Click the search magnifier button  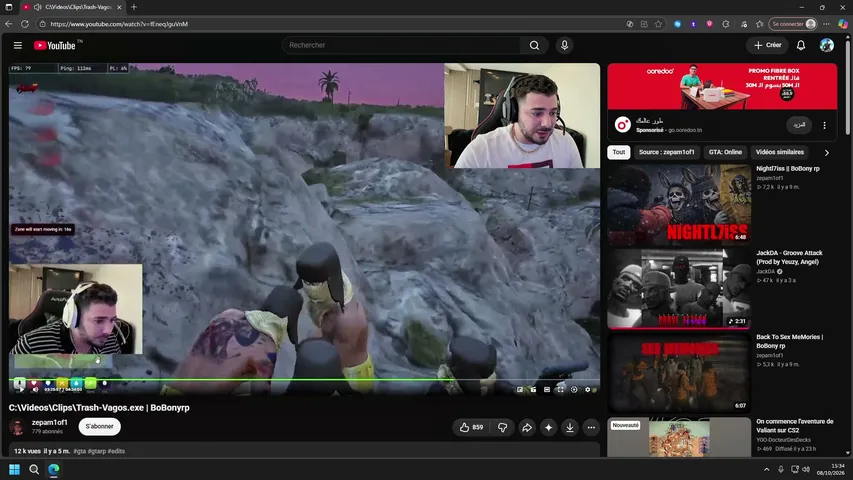tap(534, 45)
